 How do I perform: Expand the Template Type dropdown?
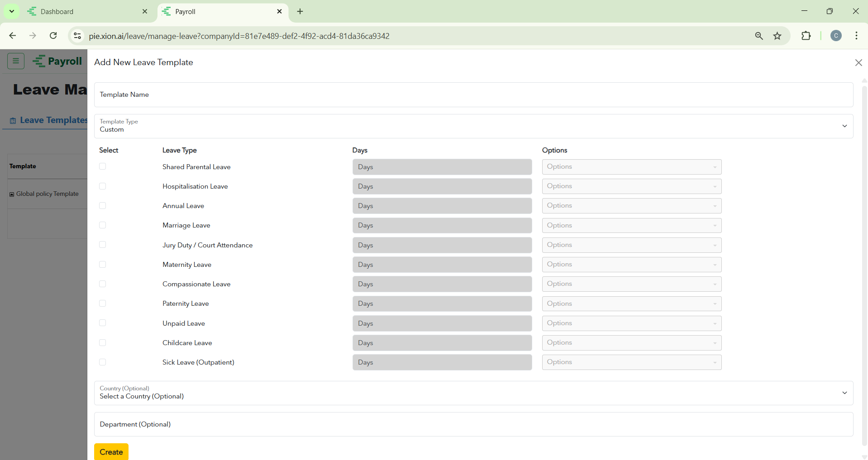point(473,126)
